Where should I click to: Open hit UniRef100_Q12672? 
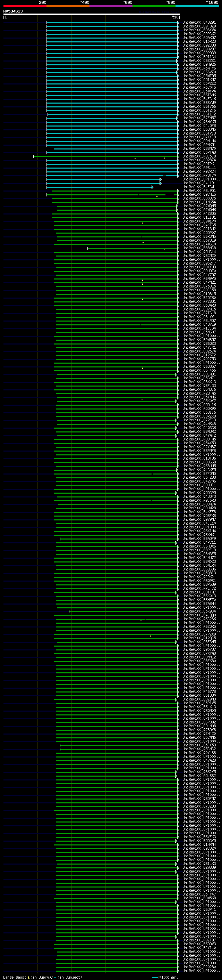click(x=199, y=355)
